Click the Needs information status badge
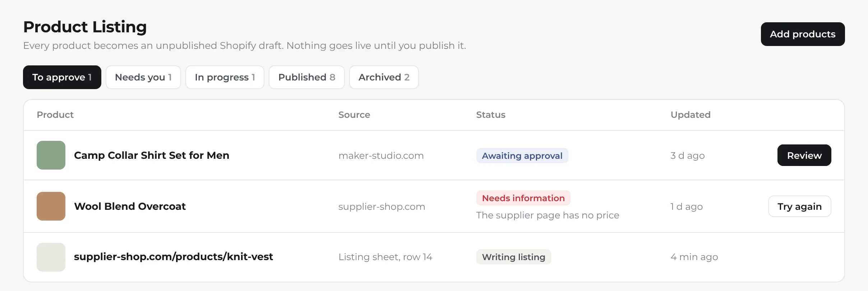868x291 pixels. [x=523, y=198]
